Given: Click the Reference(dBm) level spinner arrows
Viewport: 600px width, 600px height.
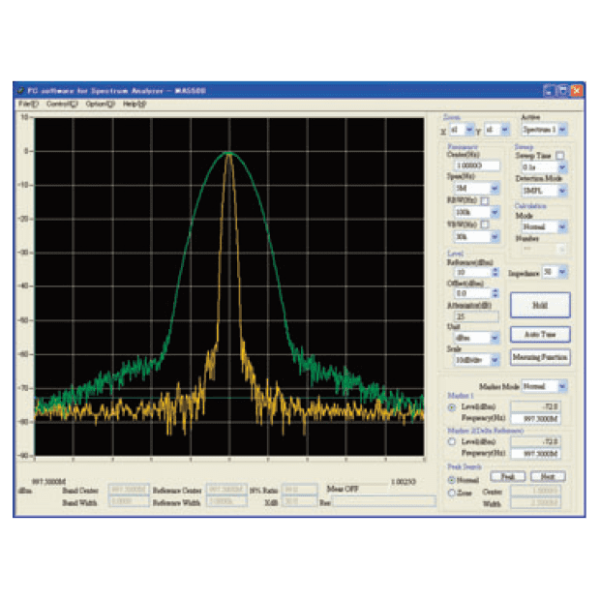Looking at the screenshot, I should click(495, 272).
